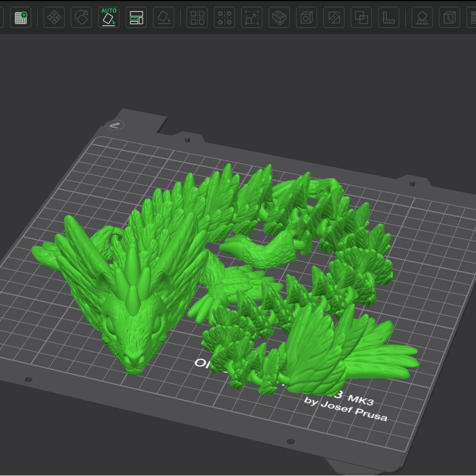Open the cube-with-hole tool icon
476x476 pixels.
(306, 18)
